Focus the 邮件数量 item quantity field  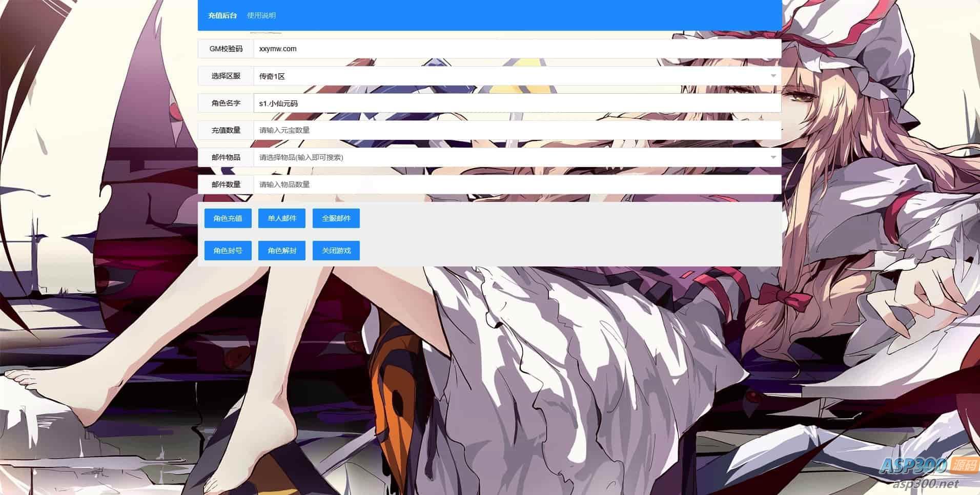click(517, 184)
